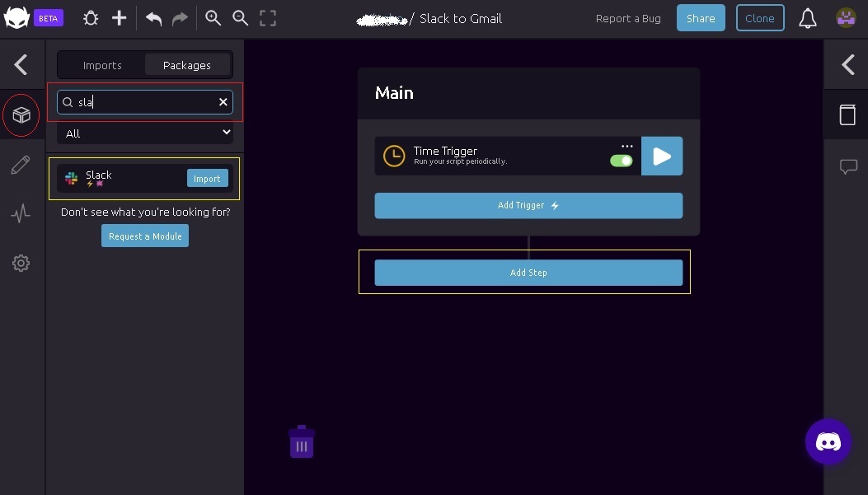The image size is (868, 495).
Task: Click the Main block header
Action: tap(528, 93)
